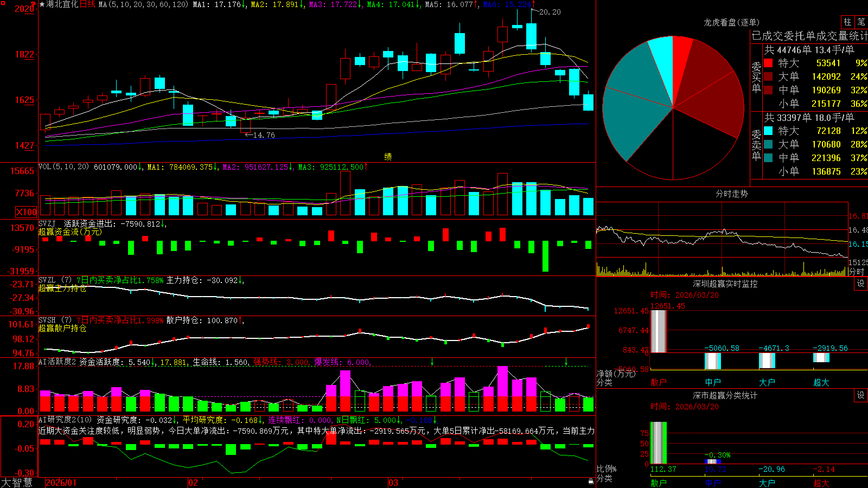Open the AI研究度2(10) indicator label
The image size is (868, 488).
65,420
